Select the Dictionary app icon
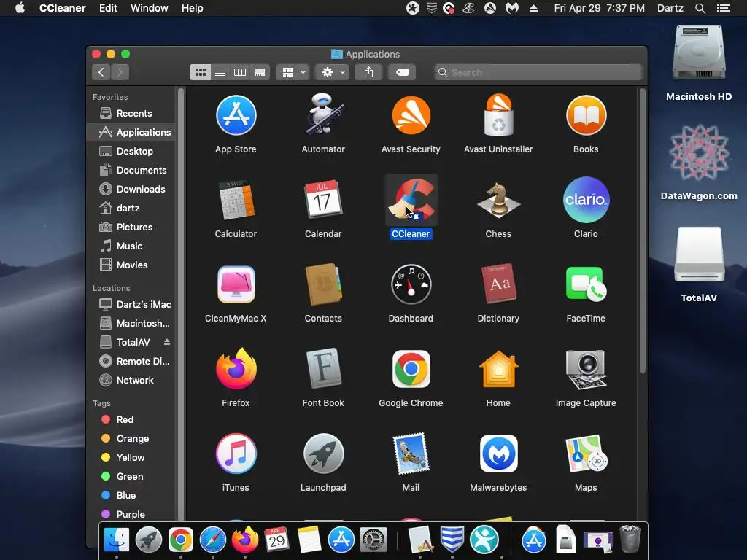 (498, 284)
